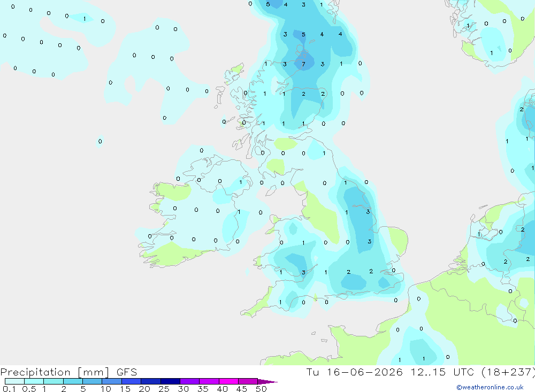Click the legend label '0.1'
This screenshot has height=392, width=535.
(9, 389)
